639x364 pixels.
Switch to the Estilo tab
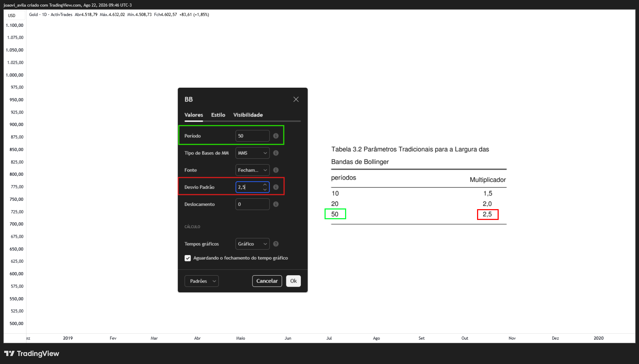pyautogui.click(x=218, y=115)
